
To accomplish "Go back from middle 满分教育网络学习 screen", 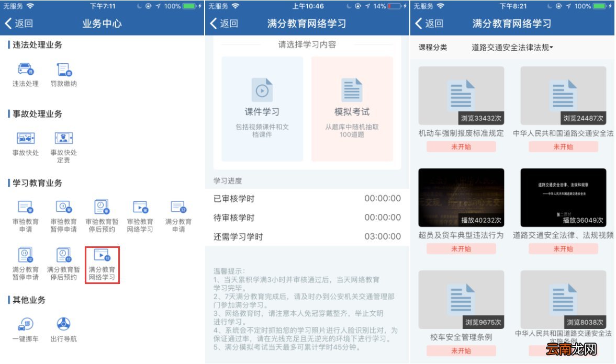I will pos(224,24).
